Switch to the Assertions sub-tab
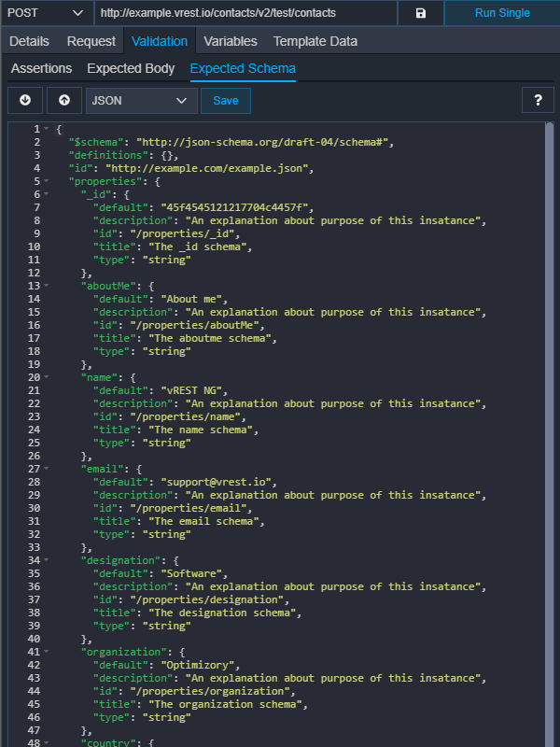This screenshot has height=747, width=560. click(x=41, y=68)
